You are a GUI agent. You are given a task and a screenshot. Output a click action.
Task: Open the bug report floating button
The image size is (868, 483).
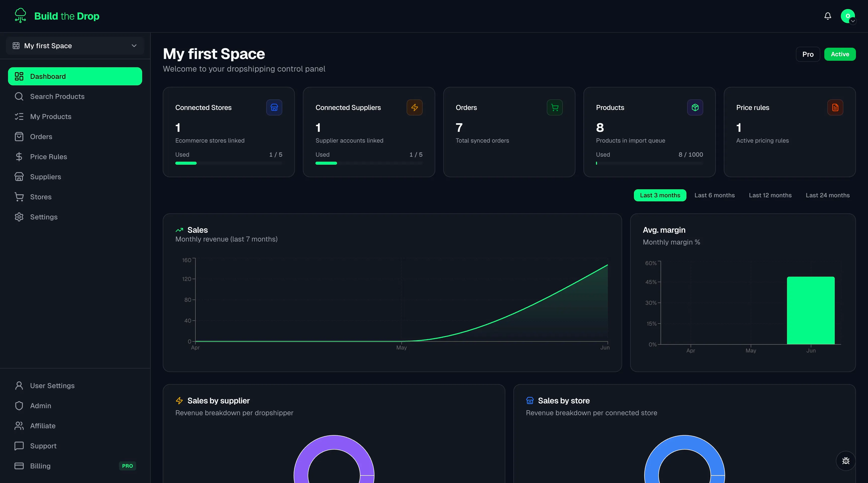(846, 461)
